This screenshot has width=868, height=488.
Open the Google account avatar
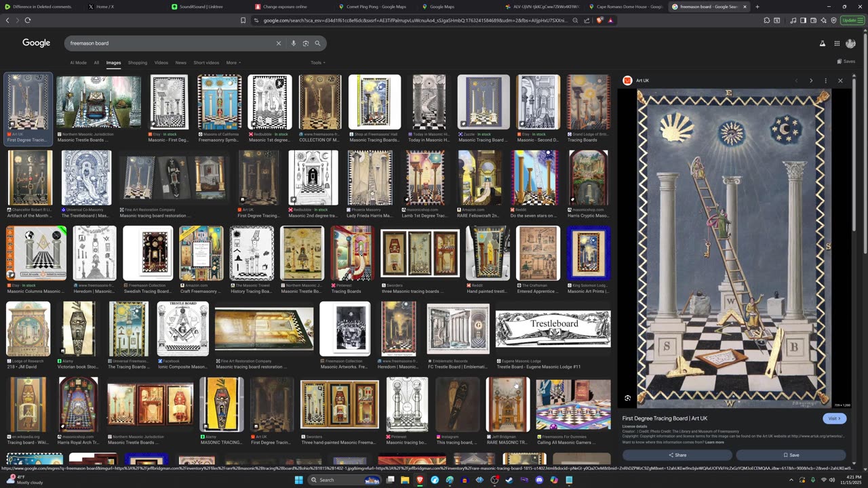850,43
